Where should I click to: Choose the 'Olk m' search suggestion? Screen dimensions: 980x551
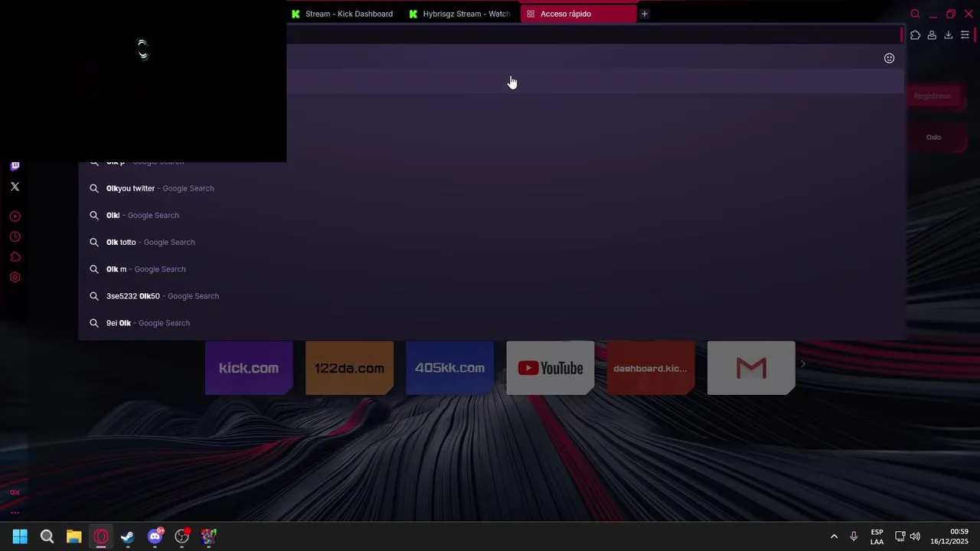click(492, 269)
